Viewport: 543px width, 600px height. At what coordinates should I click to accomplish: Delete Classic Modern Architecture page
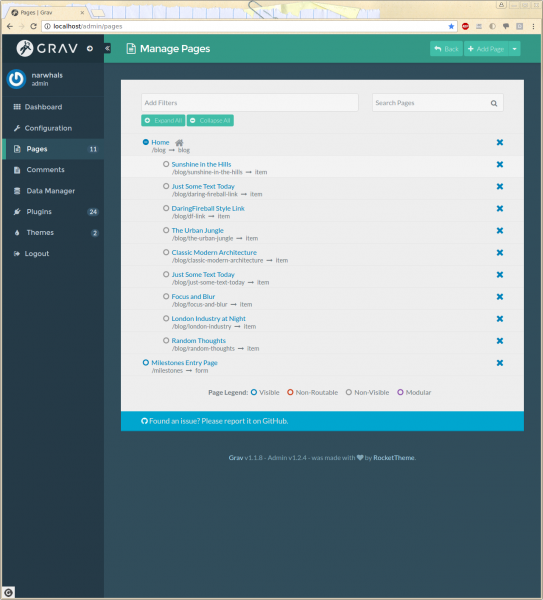click(500, 253)
